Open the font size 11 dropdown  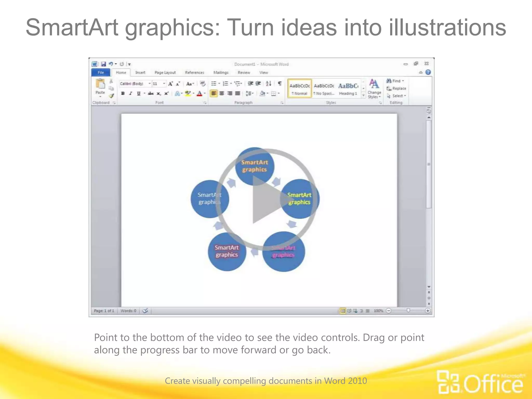coord(164,84)
